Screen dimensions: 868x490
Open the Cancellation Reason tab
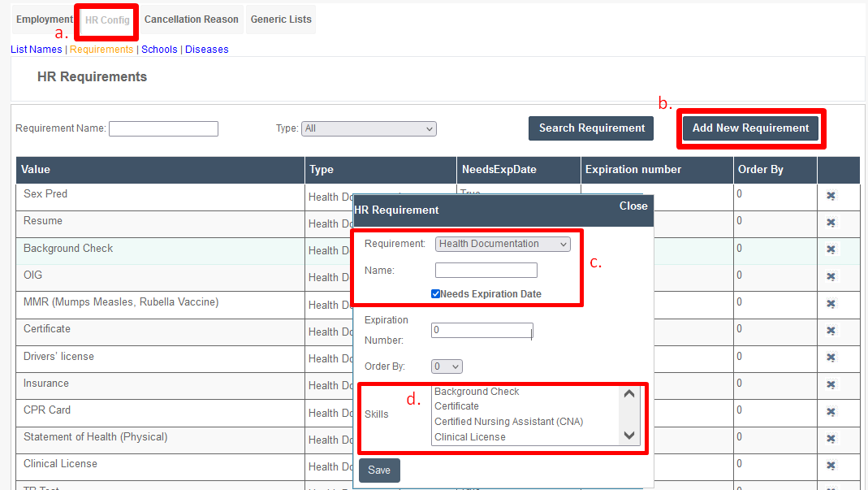[x=192, y=20]
